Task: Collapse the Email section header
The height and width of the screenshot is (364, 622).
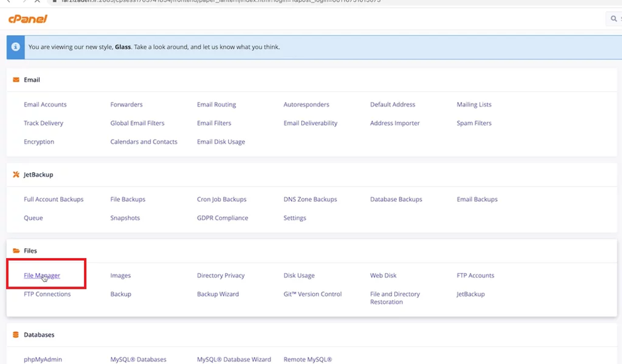Action: coord(312,80)
